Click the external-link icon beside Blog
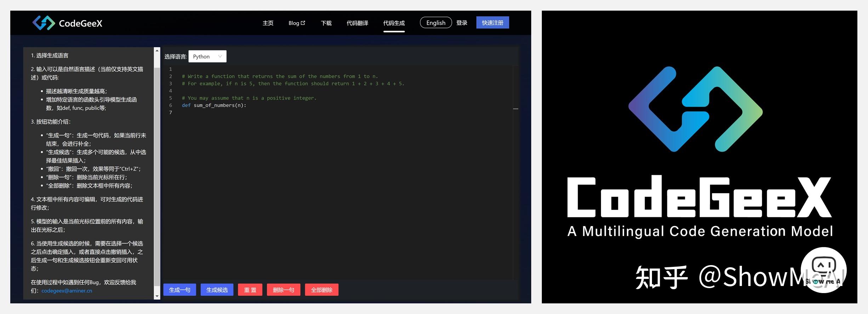The image size is (868, 314). tap(303, 23)
